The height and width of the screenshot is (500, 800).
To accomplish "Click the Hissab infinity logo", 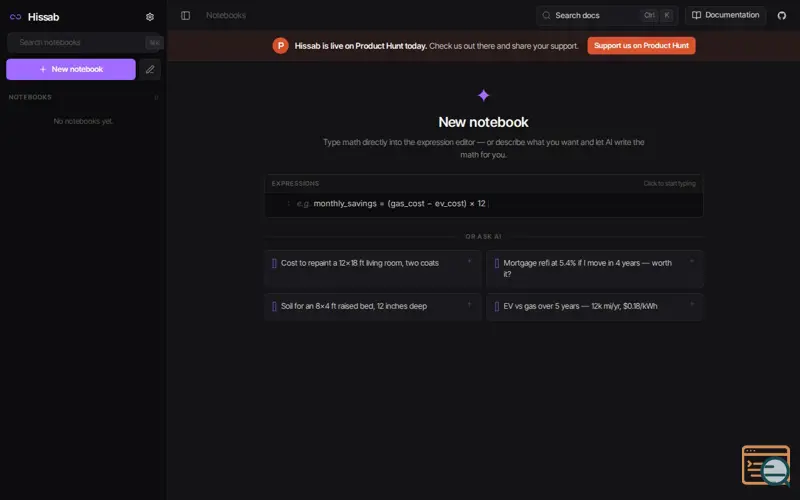I will [x=15, y=17].
